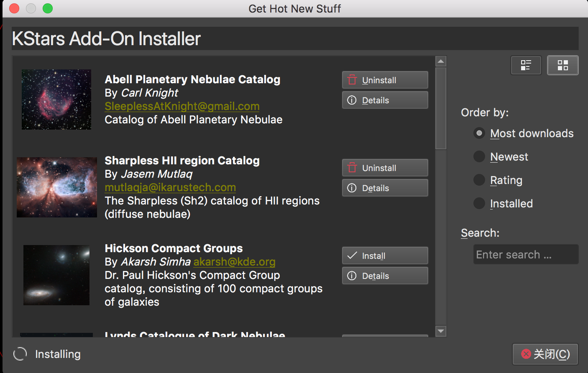Close dialog with the 关闭(C) button
588x373 pixels.
tap(545, 354)
